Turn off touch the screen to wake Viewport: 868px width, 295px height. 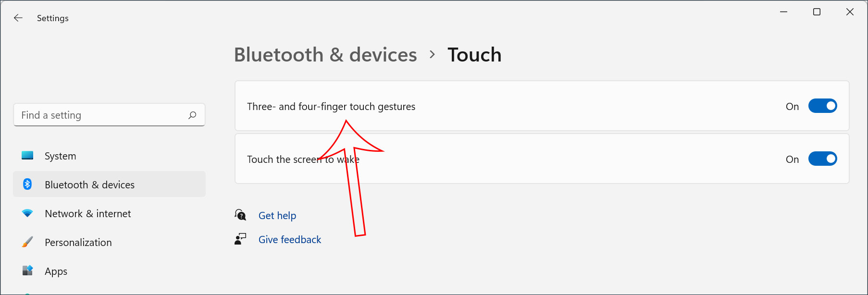[x=823, y=159]
